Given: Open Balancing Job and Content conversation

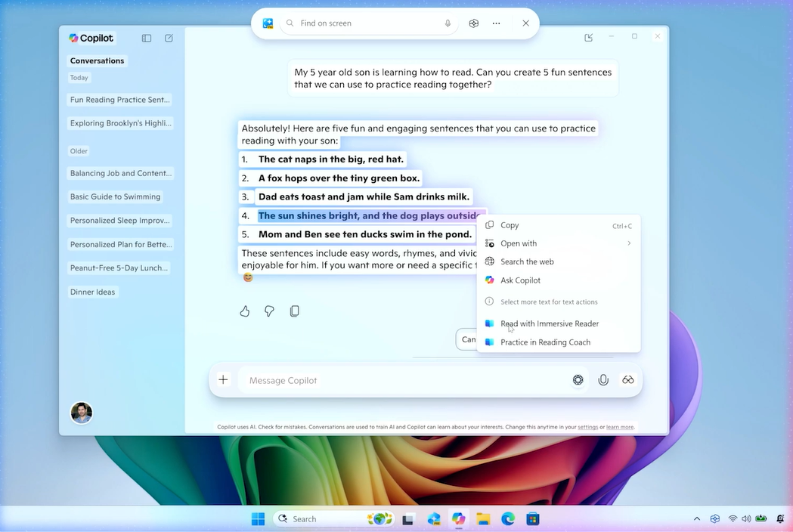Looking at the screenshot, I should tap(120, 173).
